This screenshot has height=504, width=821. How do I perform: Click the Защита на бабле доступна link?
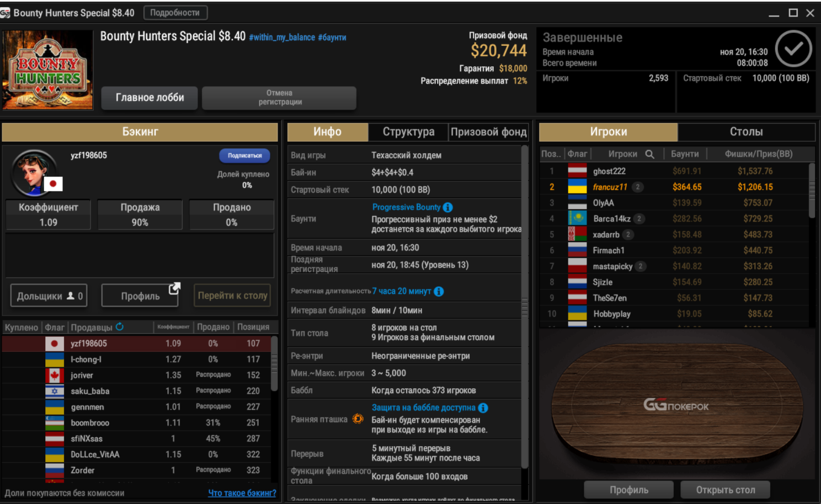(423, 408)
